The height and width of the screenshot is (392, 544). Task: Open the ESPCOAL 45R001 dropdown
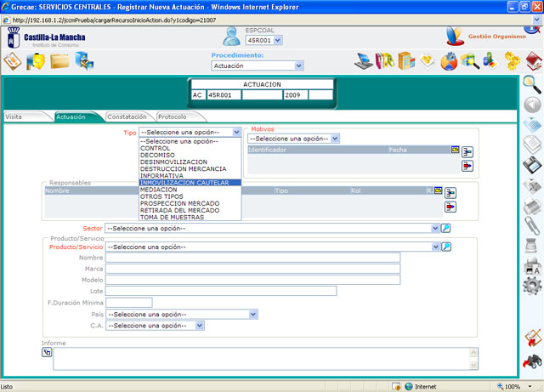click(x=263, y=40)
